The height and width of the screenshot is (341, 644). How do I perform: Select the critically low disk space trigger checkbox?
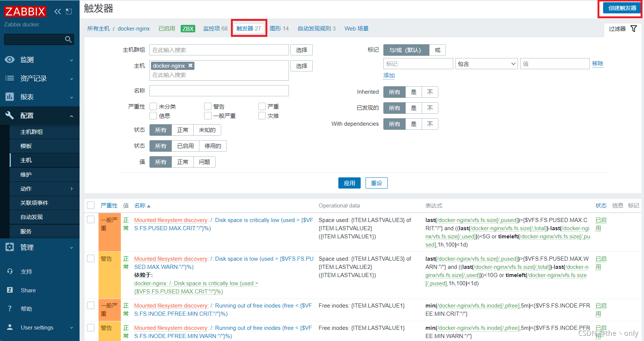pos(91,219)
